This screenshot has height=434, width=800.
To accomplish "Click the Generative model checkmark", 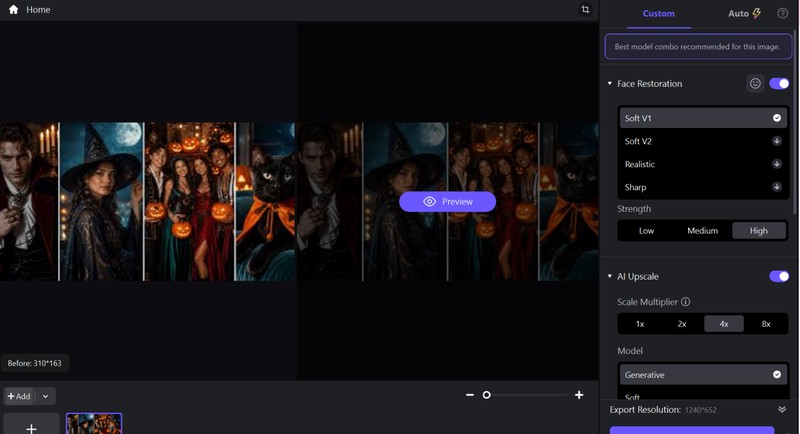I will [777, 374].
